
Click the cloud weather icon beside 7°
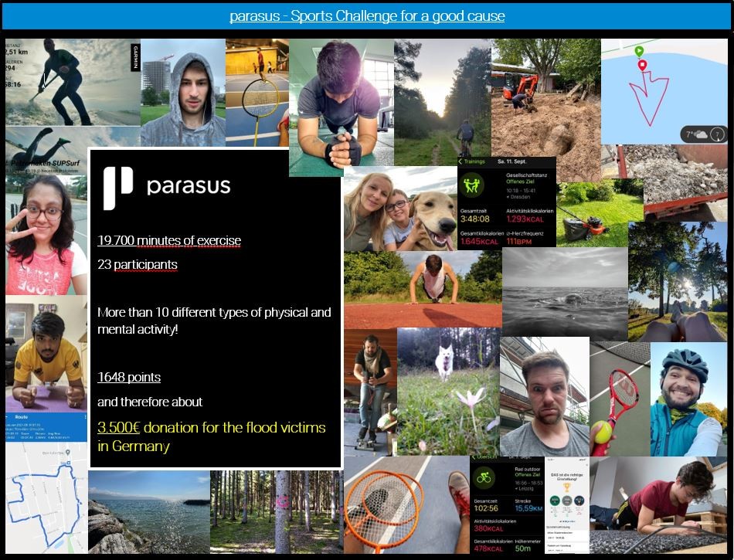coord(700,134)
